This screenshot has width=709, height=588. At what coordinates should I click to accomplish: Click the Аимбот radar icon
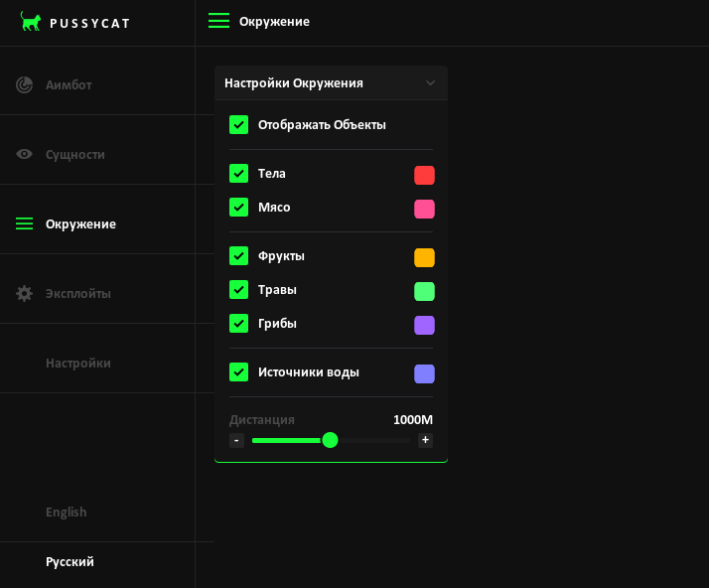pyautogui.click(x=25, y=84)
